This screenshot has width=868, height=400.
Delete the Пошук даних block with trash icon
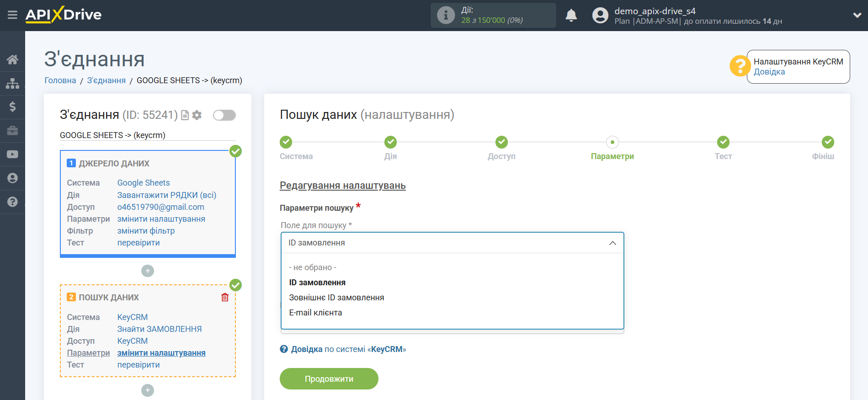click(225, 298)
